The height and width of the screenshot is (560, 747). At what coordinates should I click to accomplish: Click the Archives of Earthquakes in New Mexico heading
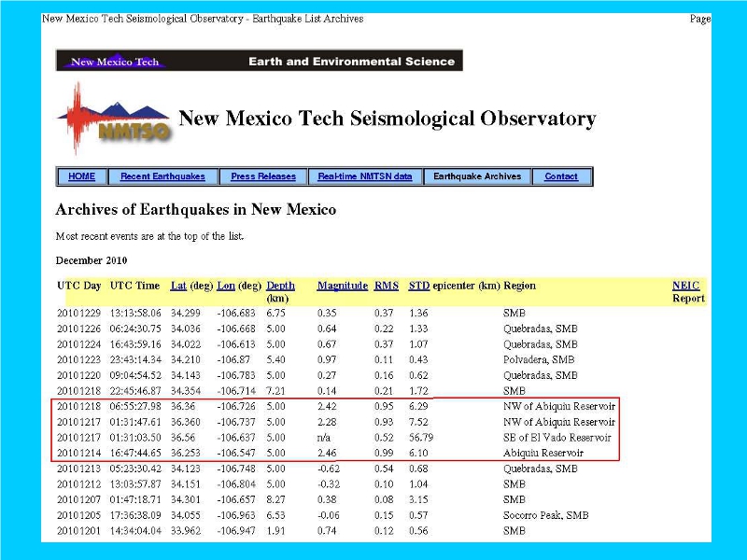coord(196,209)
